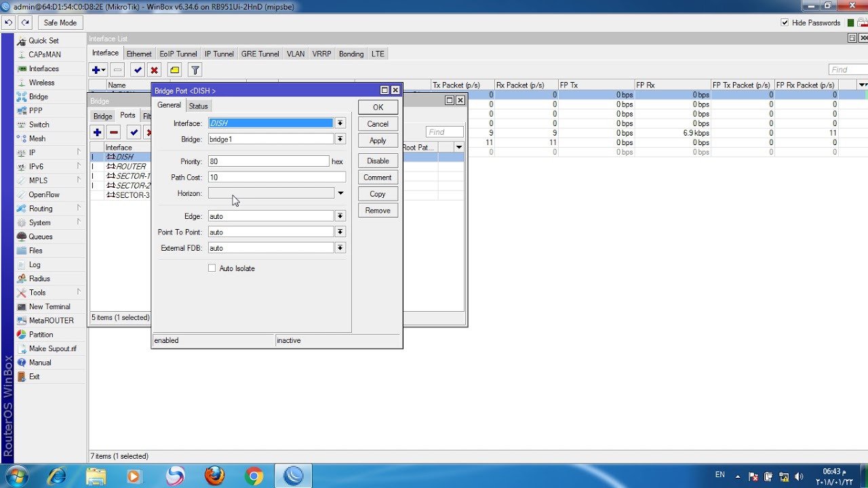Open the Edge dropdown
This screenshot has height=488, width=868.
click(x=340, y=216)
